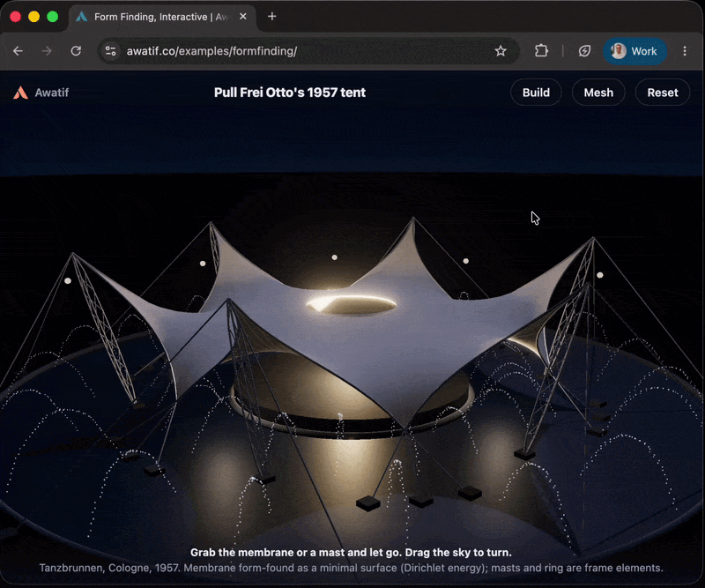Click the Mesh button
The image size is (705, 588).
[598, 93]
